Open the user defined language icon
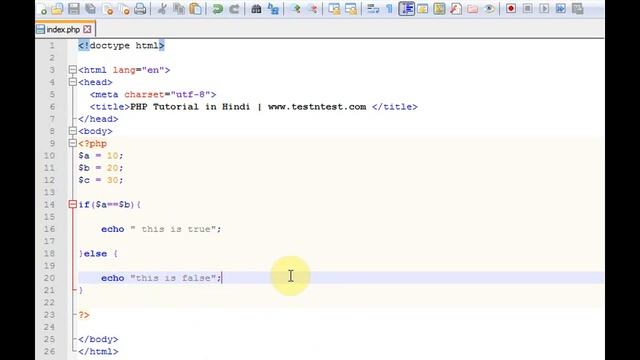Image resolution: width=640 pixels, height=360 pixels. (423, 9)
